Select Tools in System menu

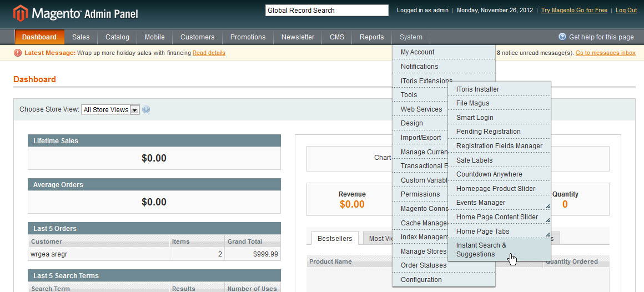point(420,95)
